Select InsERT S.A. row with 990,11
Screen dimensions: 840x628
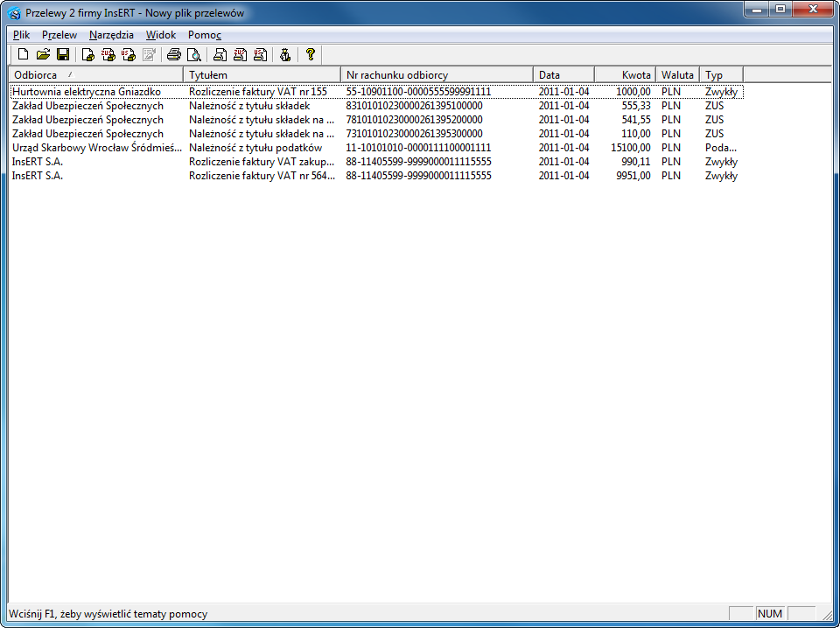(376, 161)
